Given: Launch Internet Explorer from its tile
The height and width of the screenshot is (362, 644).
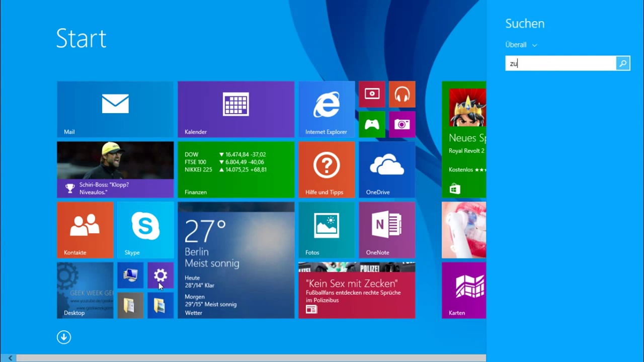Looking at the screenshot, I should [x=326, y=109].
